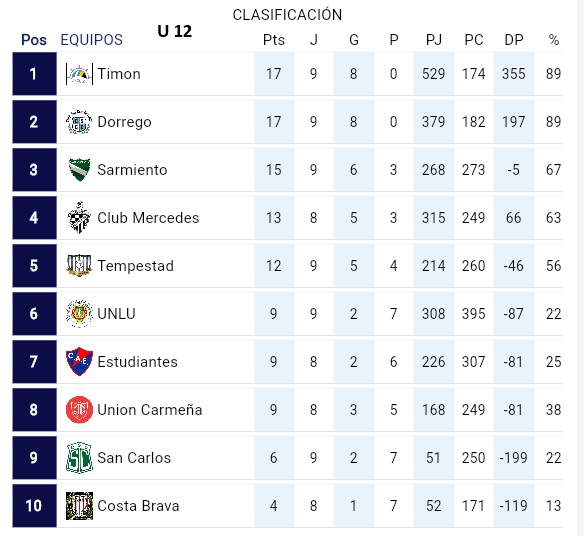Click the EQUIPOS column header
The height and width of the screenshot is (536, 584).
coord(92,40)
